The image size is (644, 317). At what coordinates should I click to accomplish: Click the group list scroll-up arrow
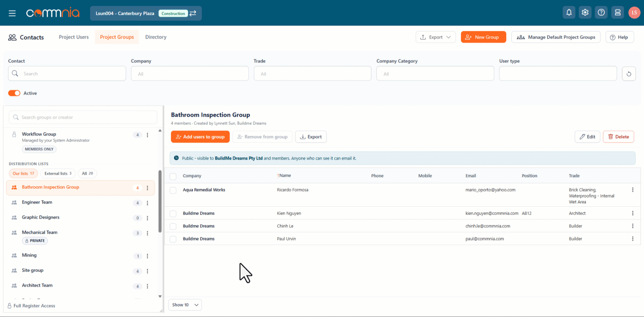pyautogui.click(x=160, y=131)
